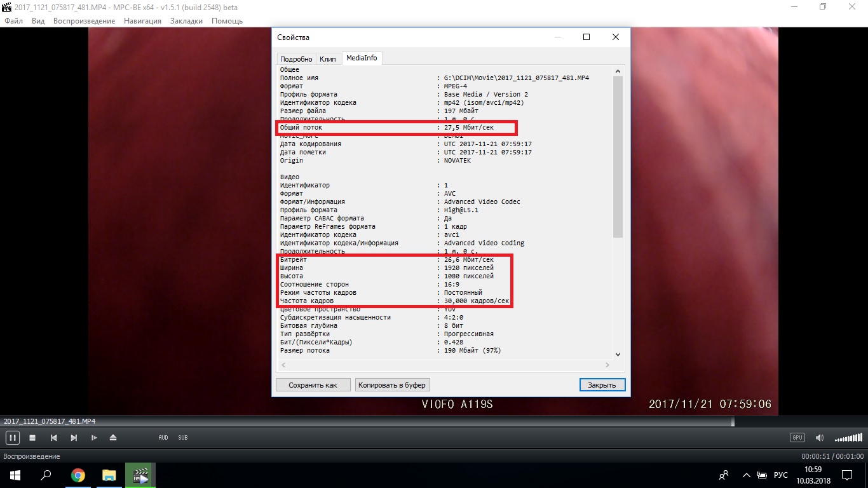Image resolution: width=868 pixels, height=488 pixels.
Task: Mute audio using the speaker icon
Action: point(820,438)
